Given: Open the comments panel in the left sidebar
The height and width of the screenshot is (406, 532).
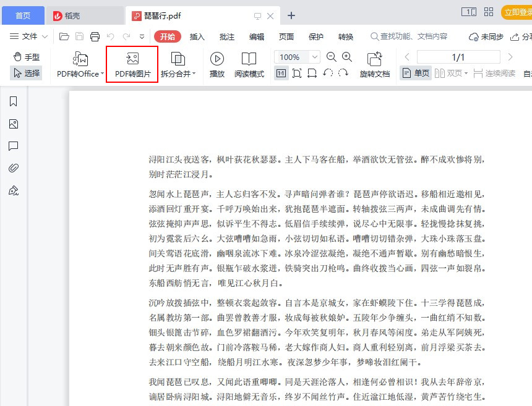Looking at the screenshot, I should [14, 146].
